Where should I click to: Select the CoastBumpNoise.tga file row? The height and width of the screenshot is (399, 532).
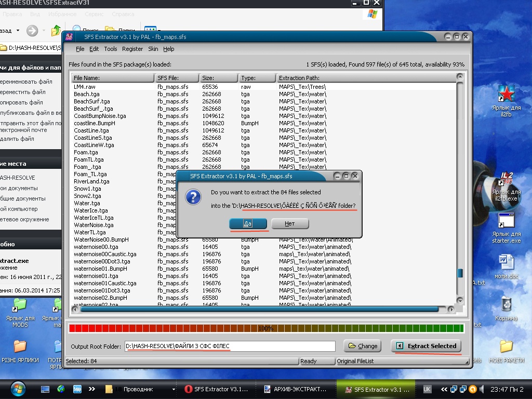(x=264, y=116)
